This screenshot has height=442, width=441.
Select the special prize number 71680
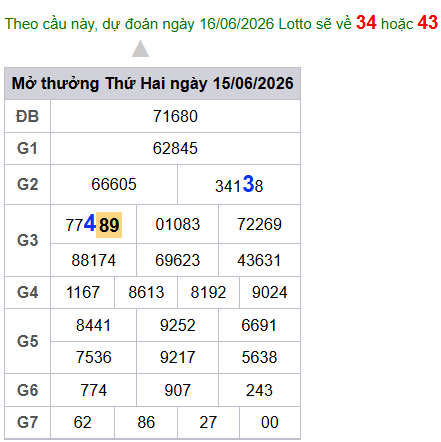[x=175, y=116]
